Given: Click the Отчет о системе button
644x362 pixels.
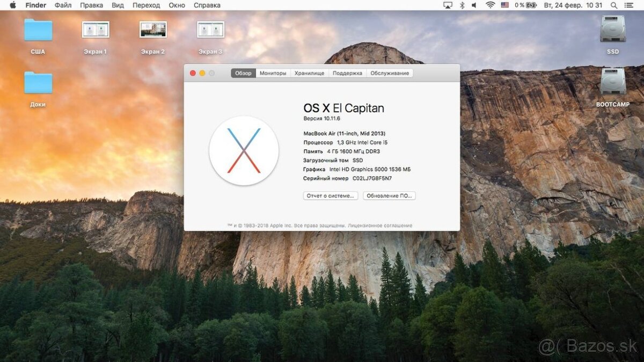Looking at the screenshot, I should click(330, 196).
